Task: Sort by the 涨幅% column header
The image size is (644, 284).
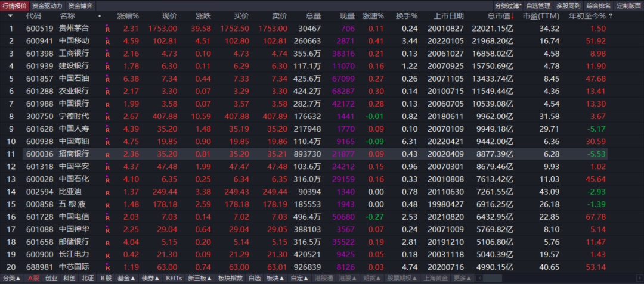Action: coord(128,15)
